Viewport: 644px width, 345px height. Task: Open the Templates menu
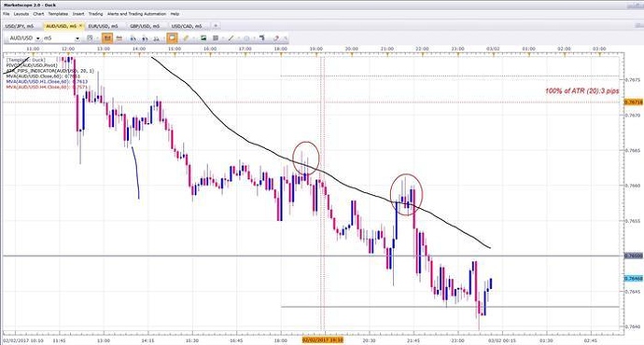[x=58, y=14]
